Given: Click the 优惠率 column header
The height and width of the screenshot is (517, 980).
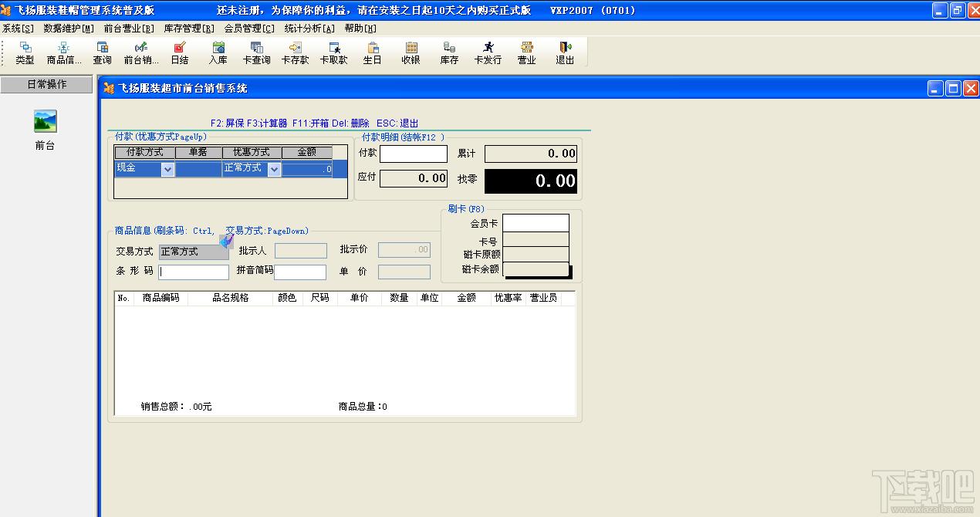Looking at the screenshot, I should tap(509, 298).
